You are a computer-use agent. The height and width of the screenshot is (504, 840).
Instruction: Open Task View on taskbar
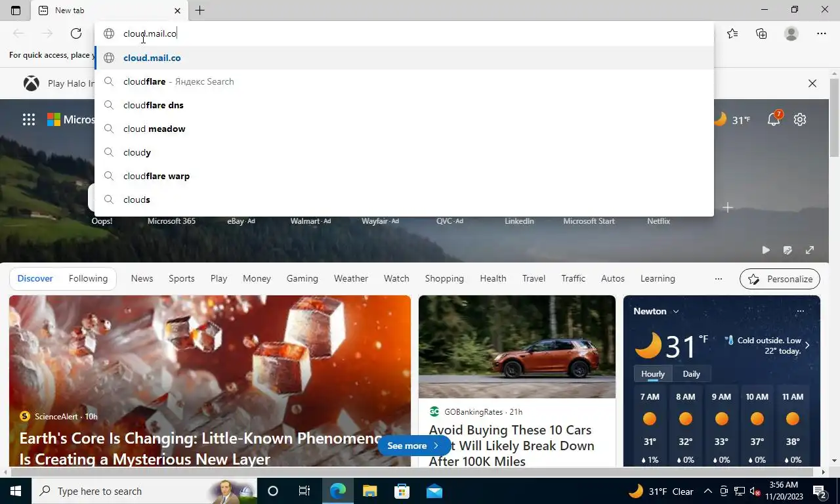[304, 491]
